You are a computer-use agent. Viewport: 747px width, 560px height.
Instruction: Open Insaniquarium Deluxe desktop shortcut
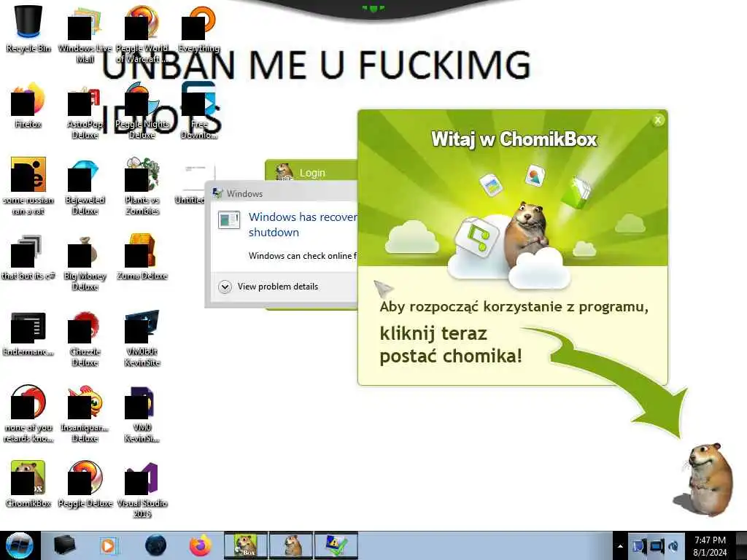pos(85,413)
